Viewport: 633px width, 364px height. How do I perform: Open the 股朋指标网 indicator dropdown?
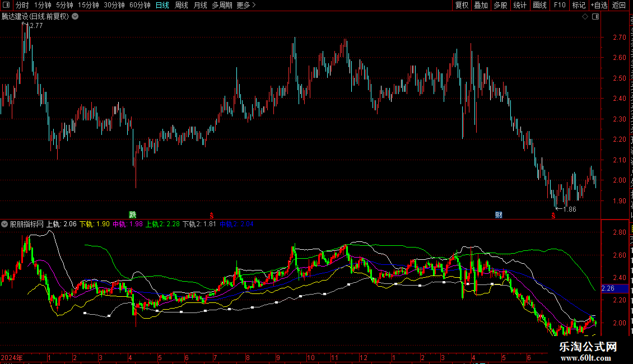[4, 224]
